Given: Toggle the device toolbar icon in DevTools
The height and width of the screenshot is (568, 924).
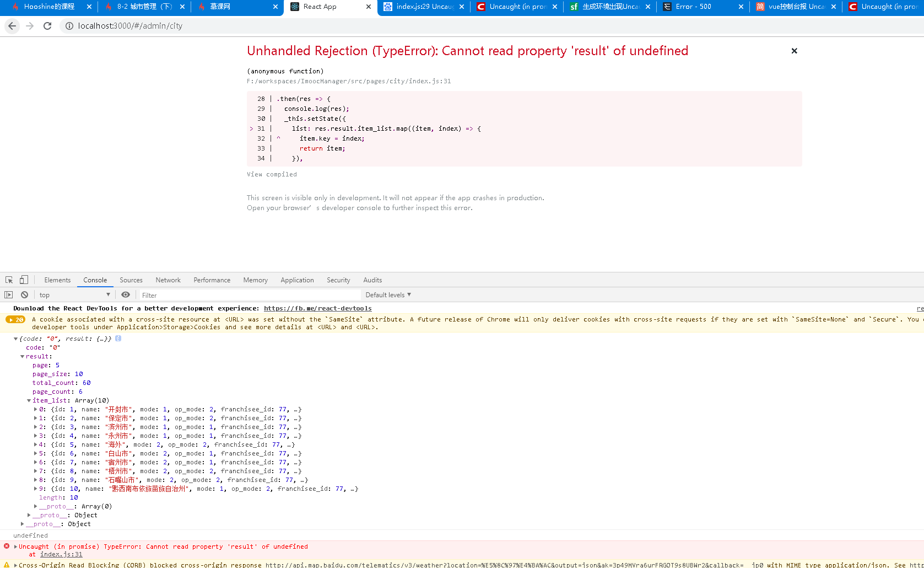Looking at the screenshot, I should pyautogui.click(x=24, y=280).
